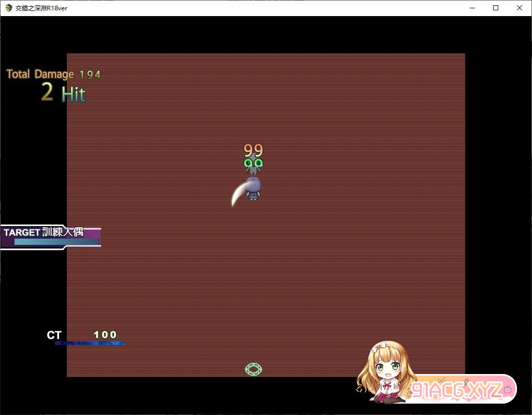The height and width of the screenshot is (415, 532).
Task: Click the target HP gauge bar
Action: point(56,242)
